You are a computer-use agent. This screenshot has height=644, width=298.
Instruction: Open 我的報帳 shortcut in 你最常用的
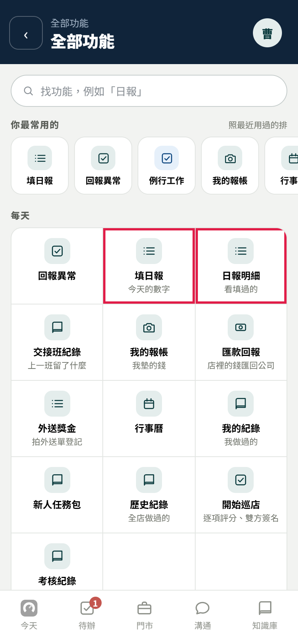coord(230,166)
